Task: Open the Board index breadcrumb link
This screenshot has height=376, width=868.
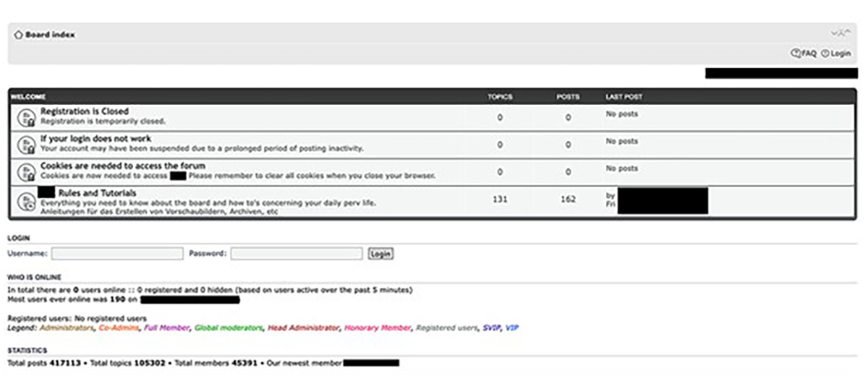Action: pyautogui.click(x=50, y=35)
